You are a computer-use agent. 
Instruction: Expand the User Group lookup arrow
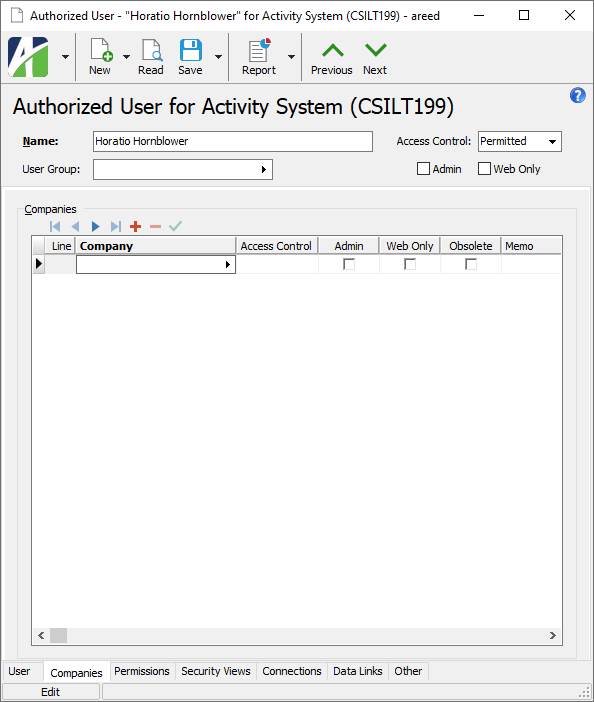[x=264, y=170]
